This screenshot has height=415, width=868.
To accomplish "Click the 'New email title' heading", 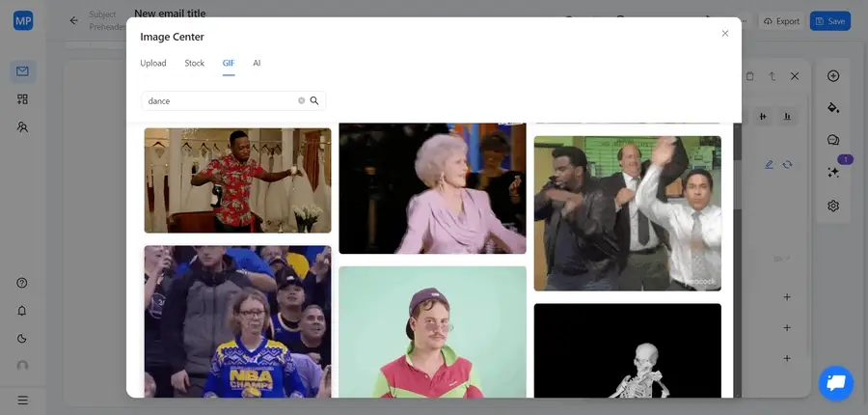I will (x=170, y=13).
